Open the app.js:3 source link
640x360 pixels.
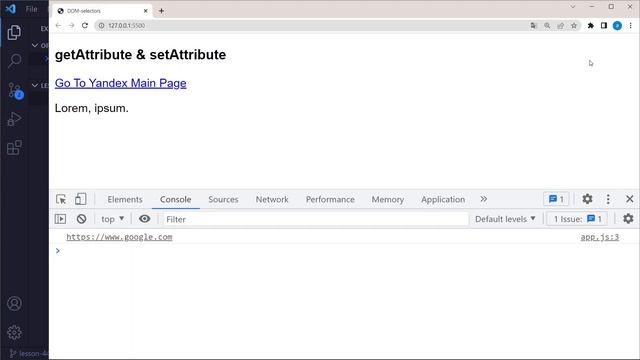coord(600,237)
